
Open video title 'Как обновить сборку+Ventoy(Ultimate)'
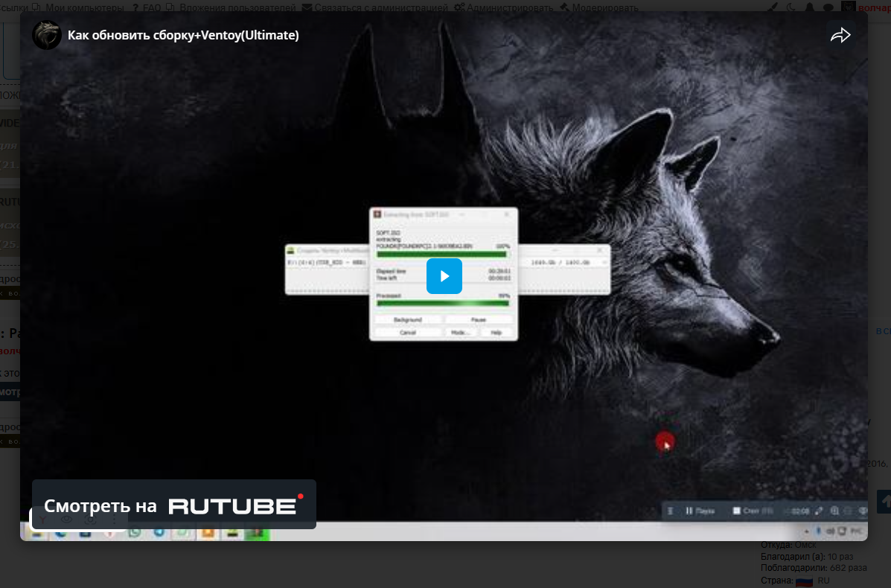click(183, 35)
